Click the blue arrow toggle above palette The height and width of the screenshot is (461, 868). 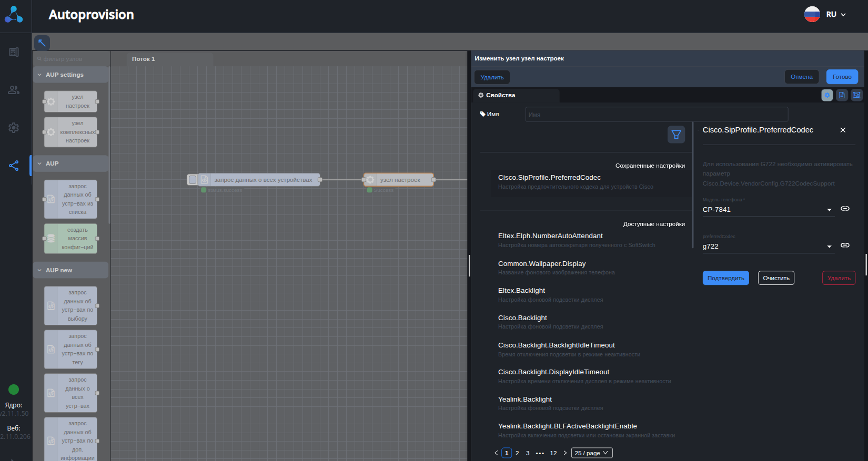42,43
